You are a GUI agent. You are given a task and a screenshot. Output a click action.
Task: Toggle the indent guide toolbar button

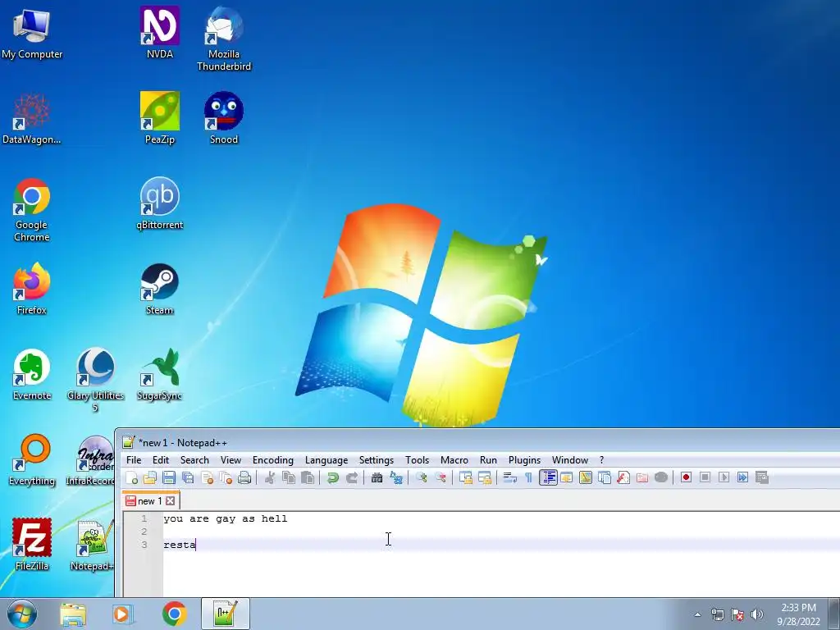(548, 477)
